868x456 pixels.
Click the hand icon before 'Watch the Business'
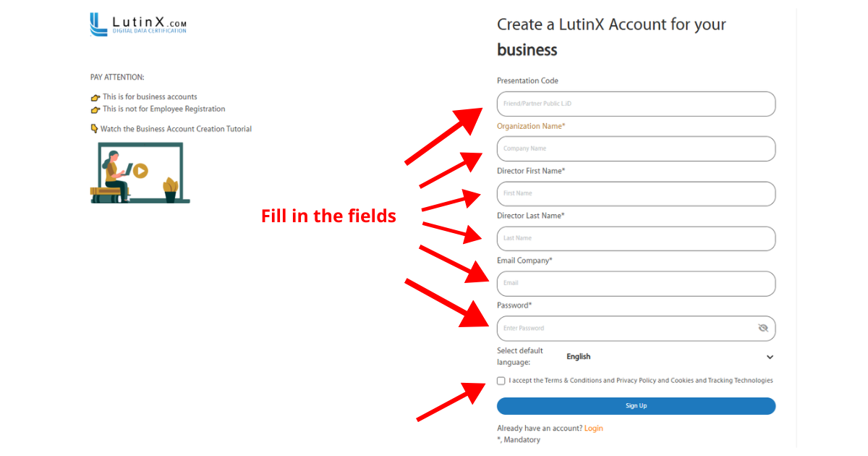(94, 129)
